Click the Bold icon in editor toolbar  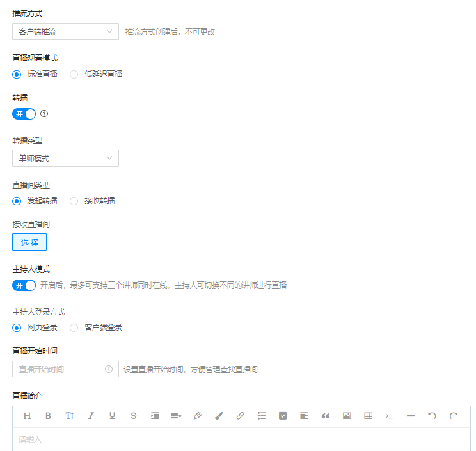(48, 415)
